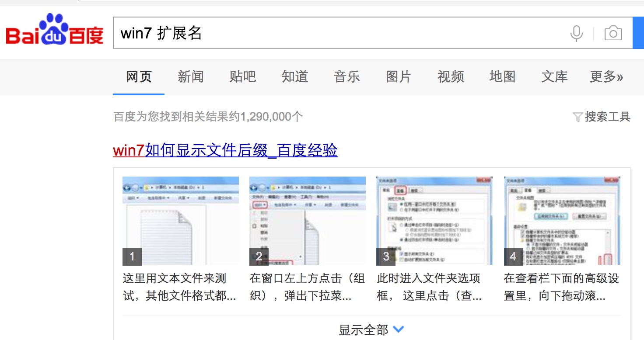
Task: Switch to the 新闻 tab
Action: [x=191, y=77]
